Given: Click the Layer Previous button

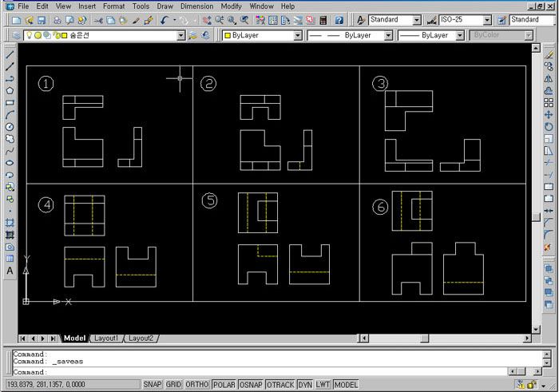Looking at the screenshot, I should tap(206, 35).
